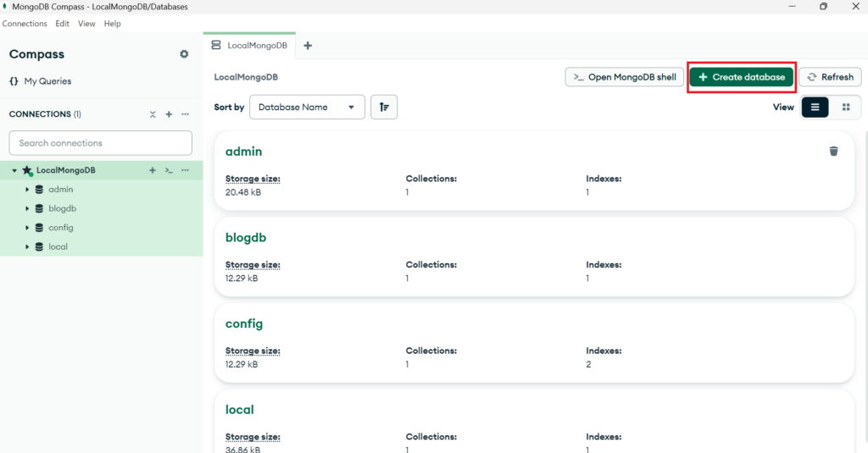Click the Storage size label on blogdb card
Image resolution: width=868 pixels, height=453 pixels.
coord(253,265)
